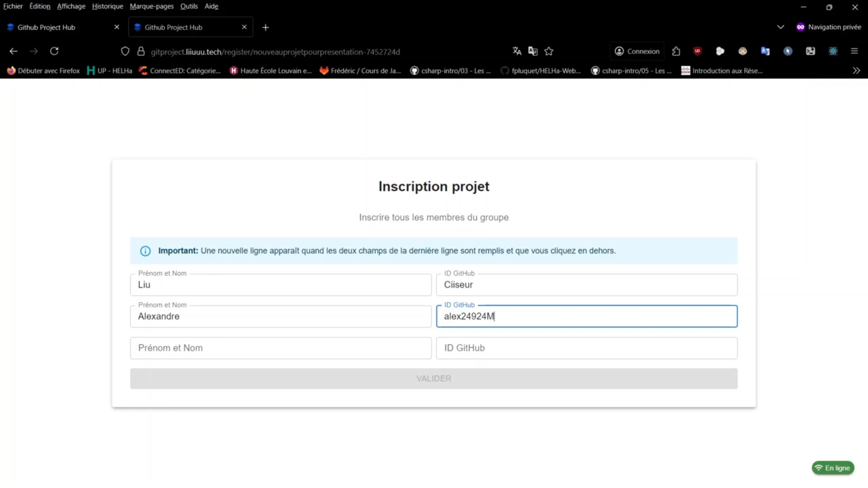Click the bookmark star icon
Viewport: 868px width, 488px height.
549,51
